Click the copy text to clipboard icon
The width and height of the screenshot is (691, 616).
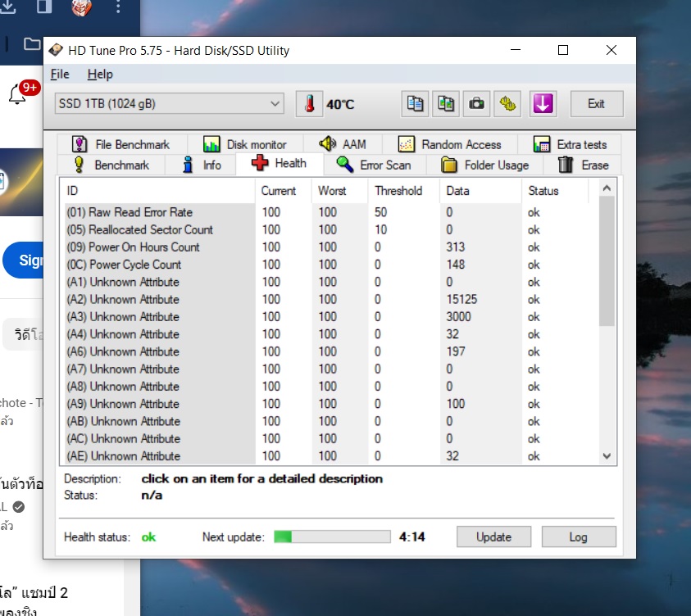pyautogui.click(x=416, y=104)
